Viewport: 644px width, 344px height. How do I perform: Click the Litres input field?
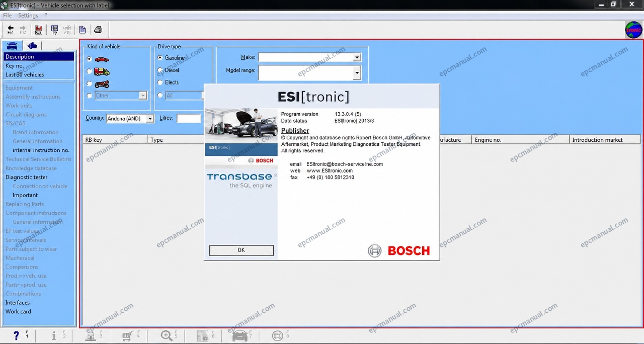(189, 118)
